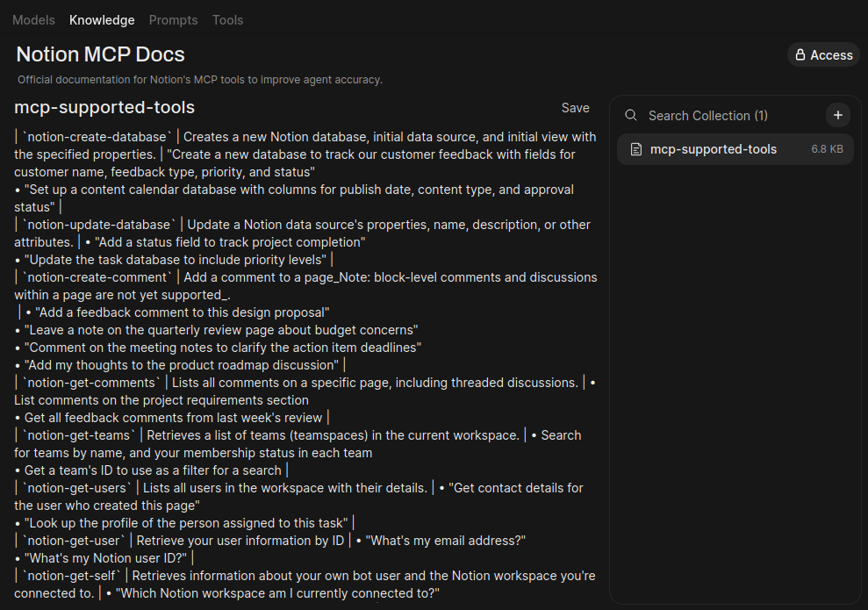Click the Search Collection input field
The height and width of the screenshot is (610, 868).
click(707, 115)
